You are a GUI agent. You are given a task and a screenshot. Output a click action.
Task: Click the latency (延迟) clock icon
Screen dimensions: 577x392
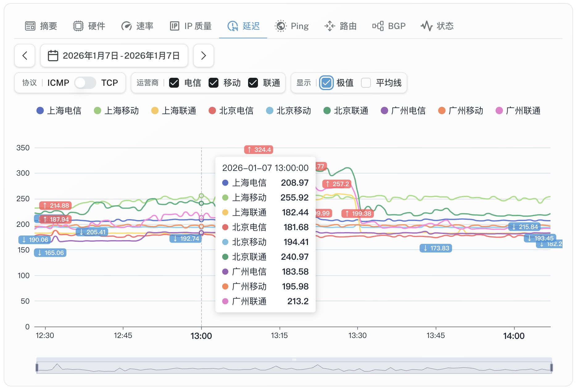pos(233,26)
